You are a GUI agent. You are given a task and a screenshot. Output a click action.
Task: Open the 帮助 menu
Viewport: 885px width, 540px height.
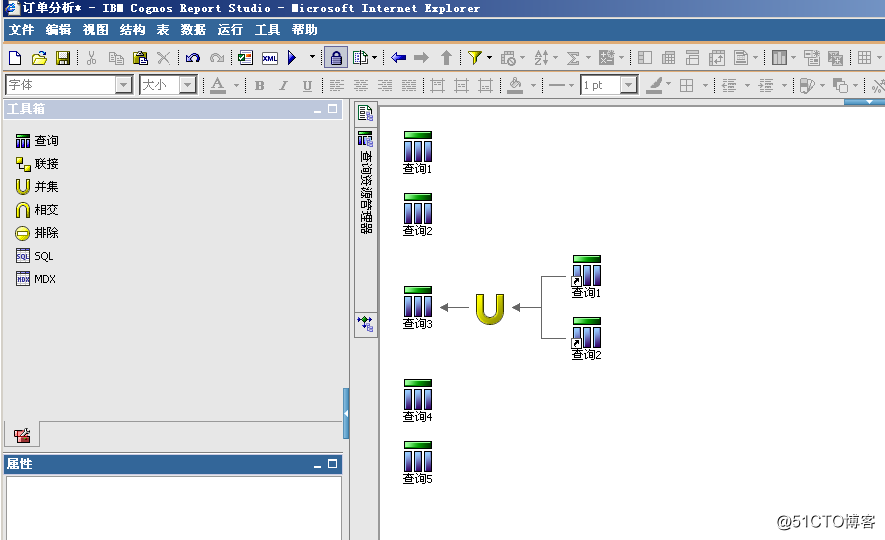[304, 30]
